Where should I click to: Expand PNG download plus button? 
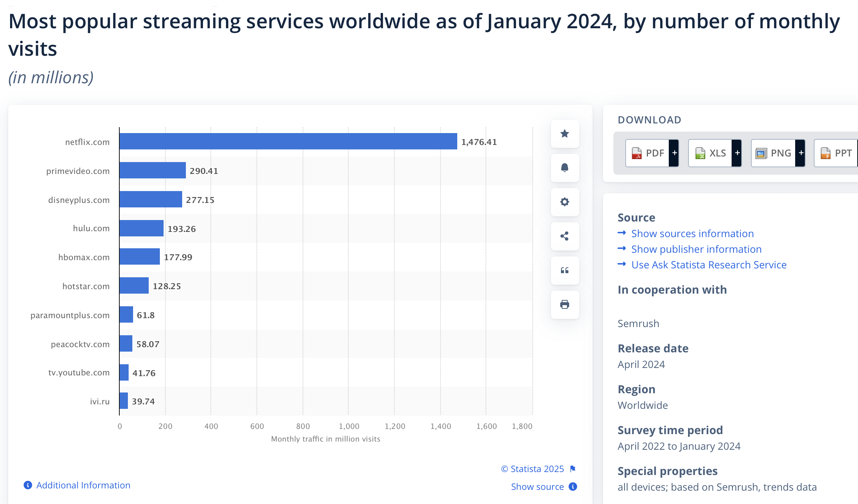[801, 153]
